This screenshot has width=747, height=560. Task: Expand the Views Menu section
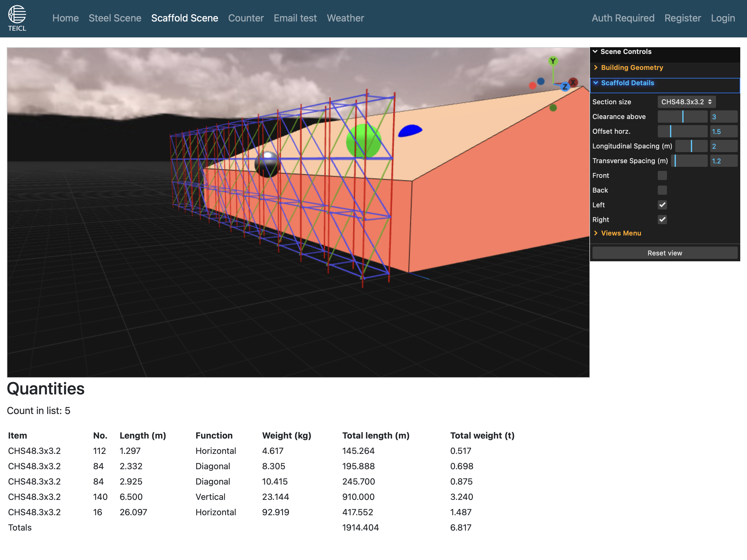pos(621,233)
